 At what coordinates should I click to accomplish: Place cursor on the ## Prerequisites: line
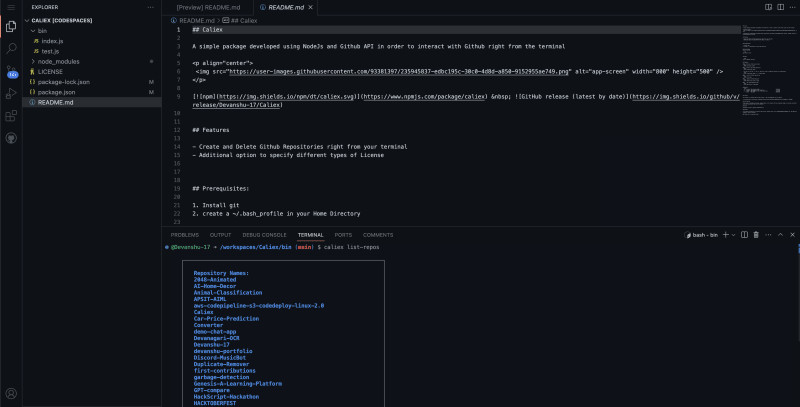tap(220, 188)
